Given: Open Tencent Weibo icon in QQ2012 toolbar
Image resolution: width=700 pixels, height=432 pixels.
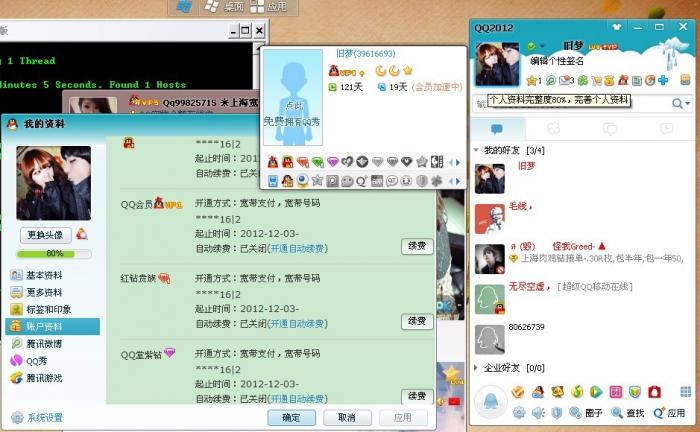Looking at the screenshot, I should [551, 81].
